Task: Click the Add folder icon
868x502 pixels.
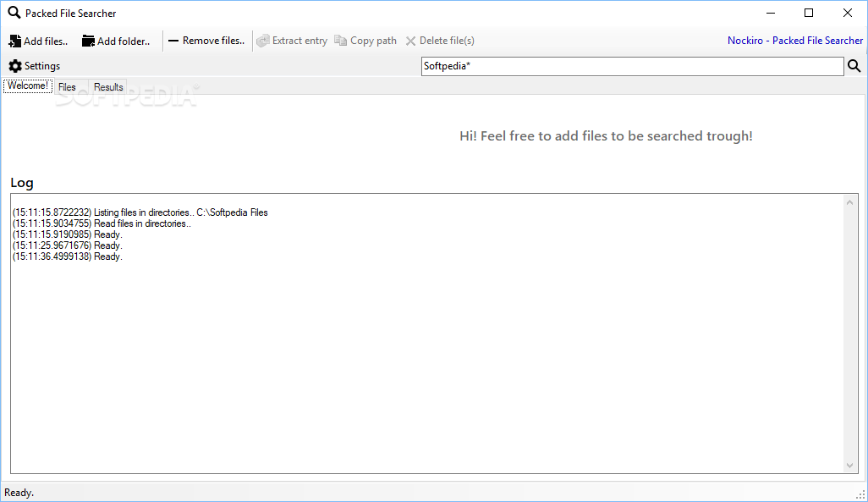Action: 88,41
